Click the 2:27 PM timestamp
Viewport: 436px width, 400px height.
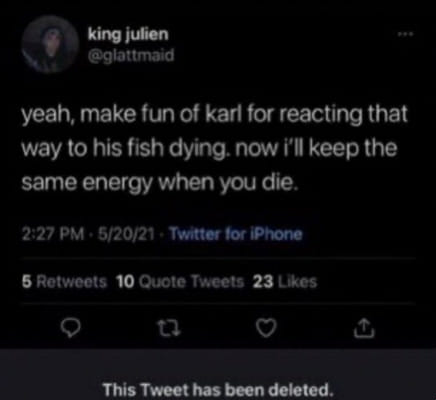tap(53, 234)
